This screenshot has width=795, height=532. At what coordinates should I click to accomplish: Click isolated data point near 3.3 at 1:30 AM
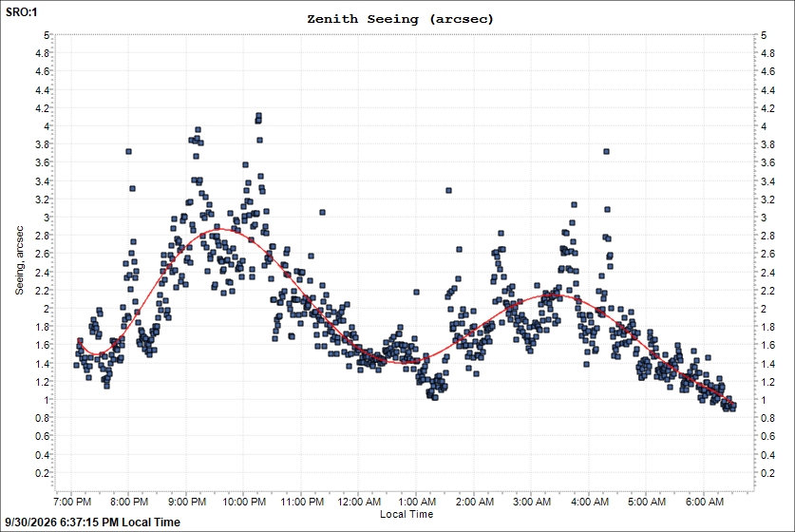pos(448,191)
